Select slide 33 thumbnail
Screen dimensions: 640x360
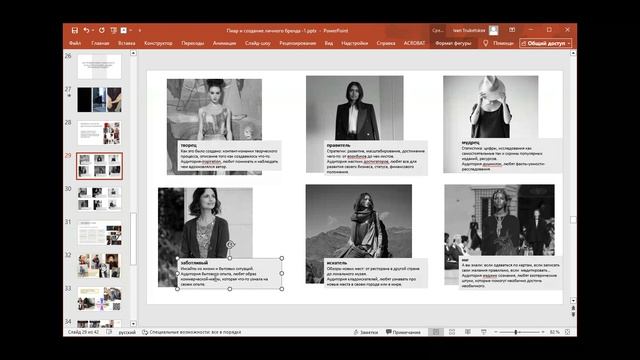pyautogui.click(x=99, y=298)
